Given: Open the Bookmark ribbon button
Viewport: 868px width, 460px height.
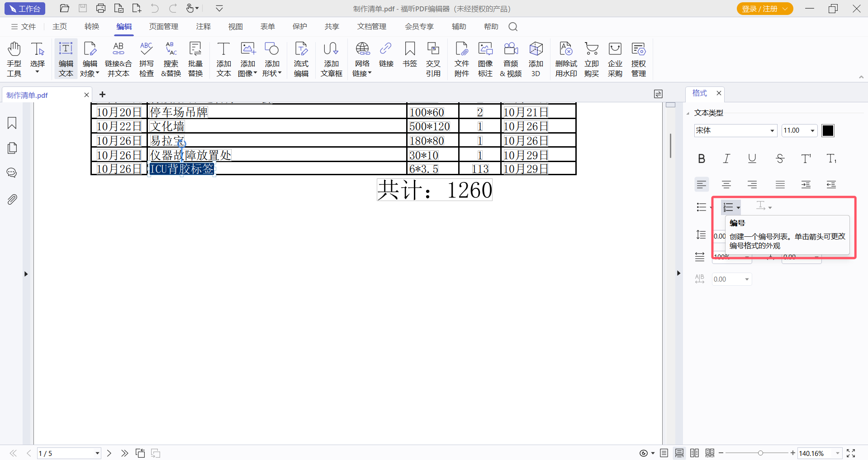Looking at the screenshot, I should pyautogui.click(x=410, y=55).
